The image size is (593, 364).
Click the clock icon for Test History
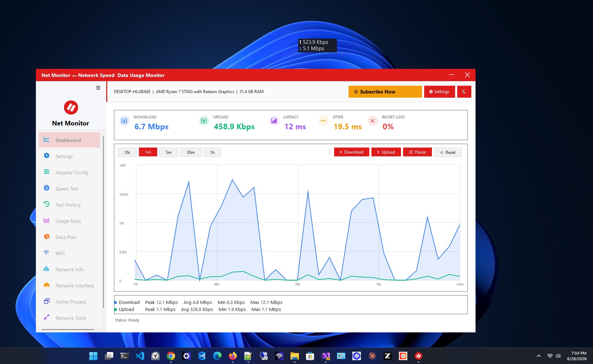click(46, 204)
